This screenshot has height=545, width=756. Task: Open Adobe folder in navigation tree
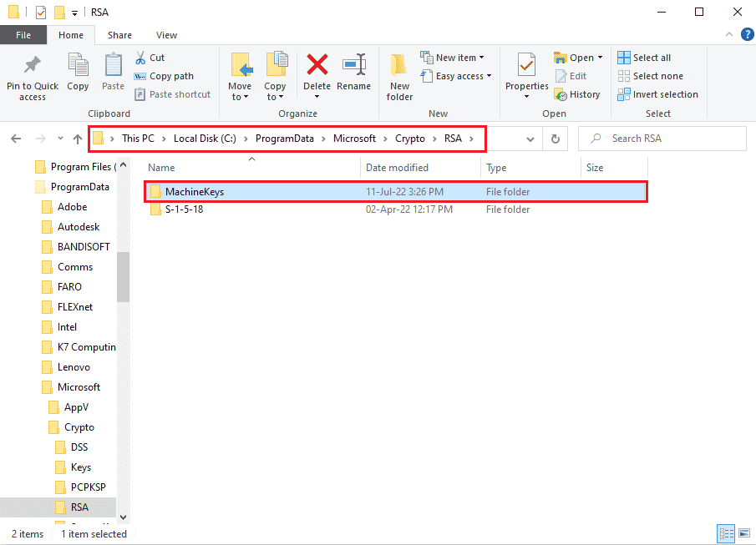pyautogui.click(x=73, y=207)
